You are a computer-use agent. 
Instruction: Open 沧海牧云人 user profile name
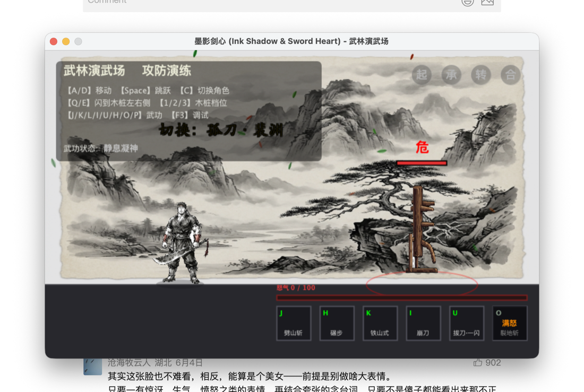pyautogui.click(x=129, y=363)
